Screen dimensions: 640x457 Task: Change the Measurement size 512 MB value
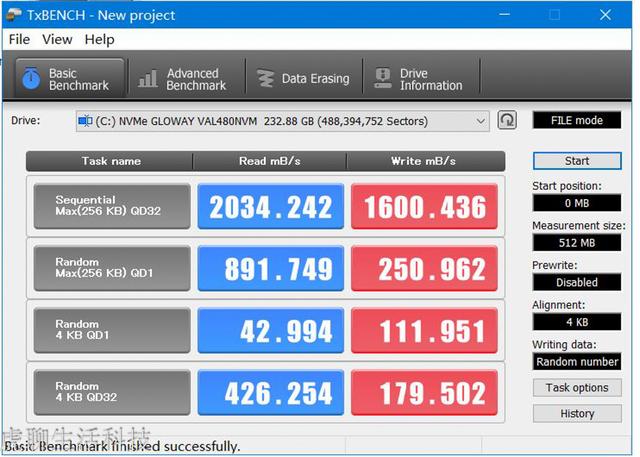577,243
